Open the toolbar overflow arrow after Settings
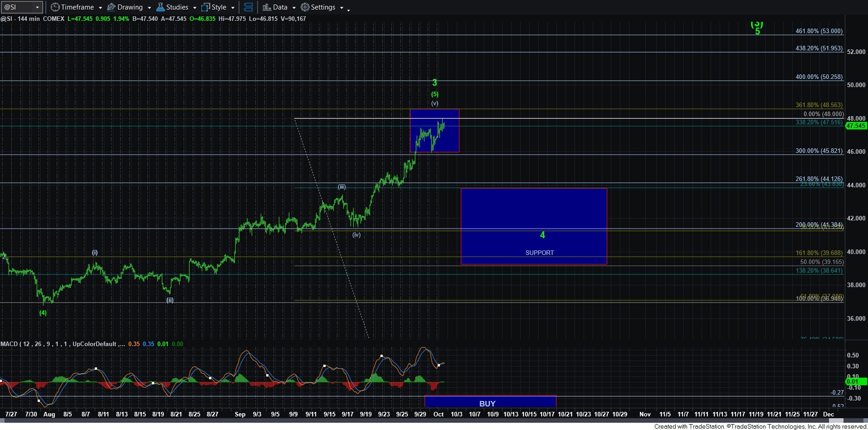The width and height of the screenshot is (868, 430). pos(348,10)
